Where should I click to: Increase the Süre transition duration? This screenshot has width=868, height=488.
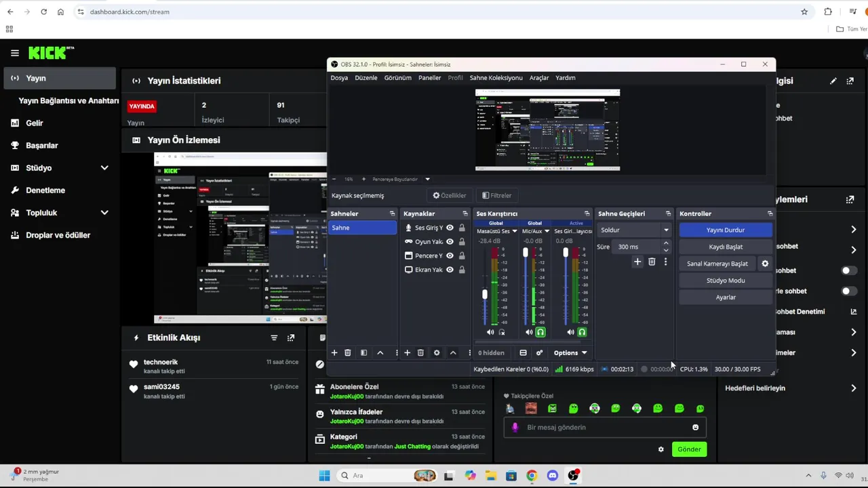coord(666,243)
